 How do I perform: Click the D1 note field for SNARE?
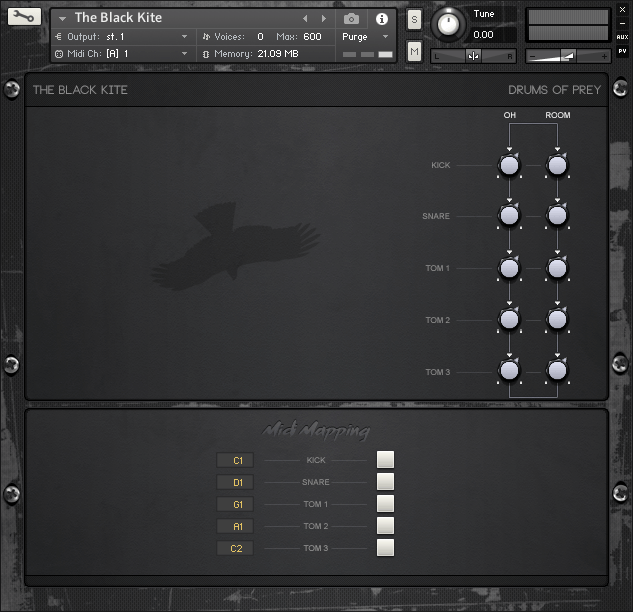click(x=236, y=482)
